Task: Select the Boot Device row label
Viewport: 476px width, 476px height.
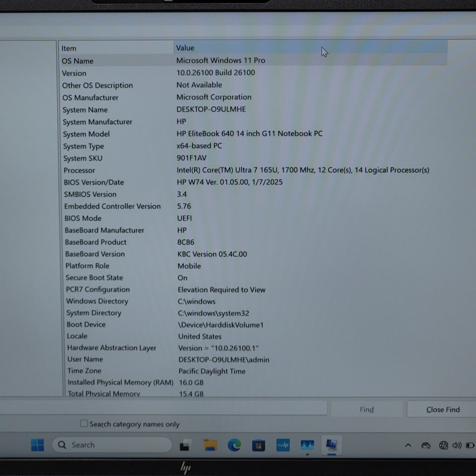Action: pos(86,324)
